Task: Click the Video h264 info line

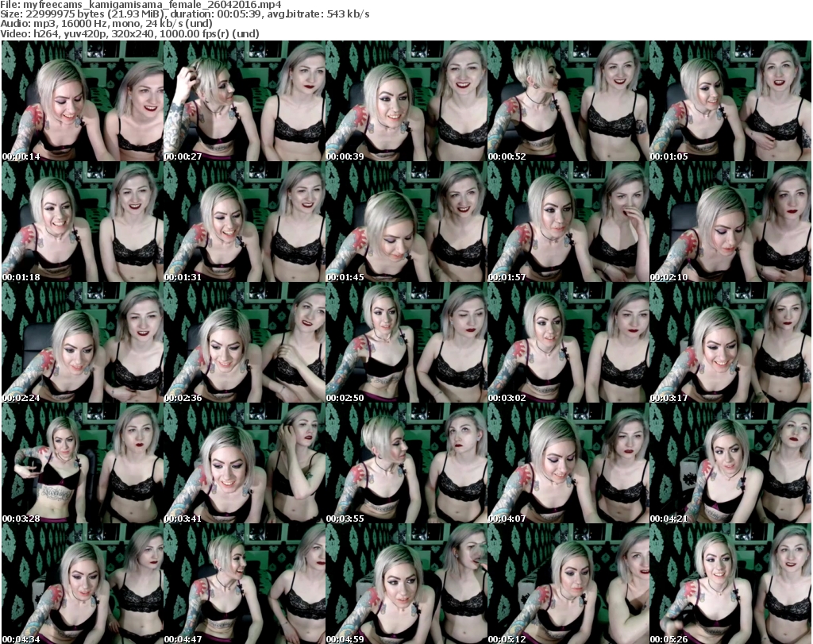Action: tap(129, 33)
